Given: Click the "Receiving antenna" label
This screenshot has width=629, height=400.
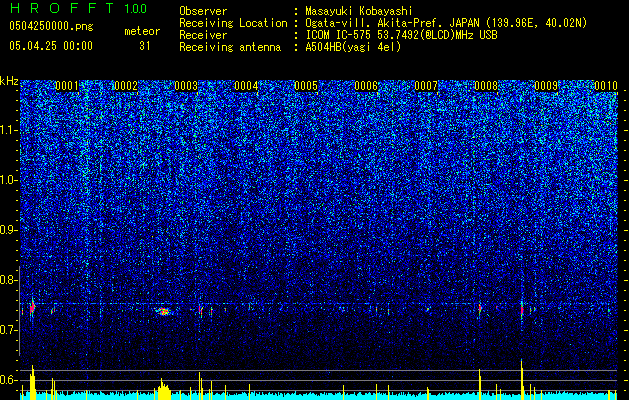Looking at the screenshot, I should point(230,47).
